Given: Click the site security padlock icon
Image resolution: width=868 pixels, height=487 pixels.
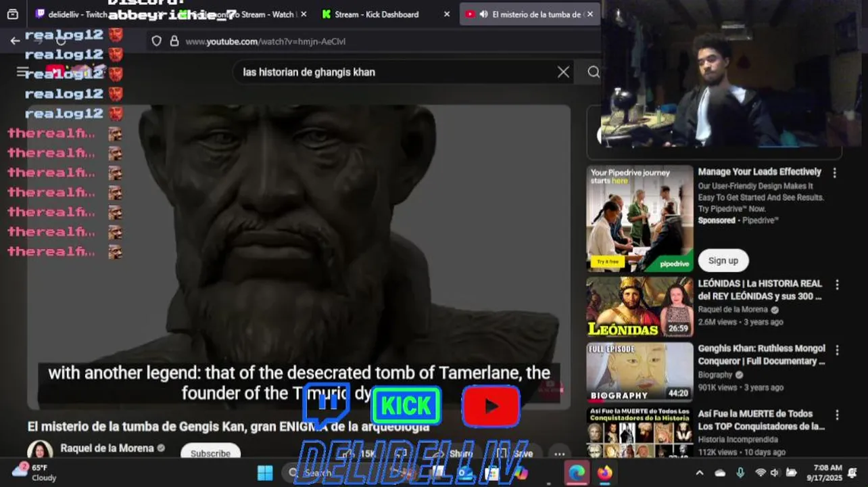Looking at the screenshot, I should point(174,41).
